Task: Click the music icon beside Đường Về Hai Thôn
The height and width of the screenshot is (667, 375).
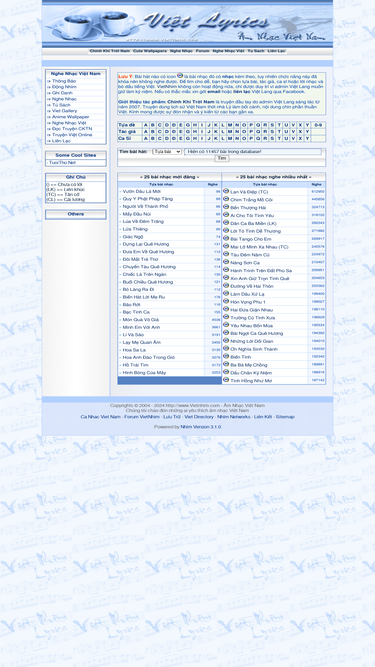Action: [226, 285]
